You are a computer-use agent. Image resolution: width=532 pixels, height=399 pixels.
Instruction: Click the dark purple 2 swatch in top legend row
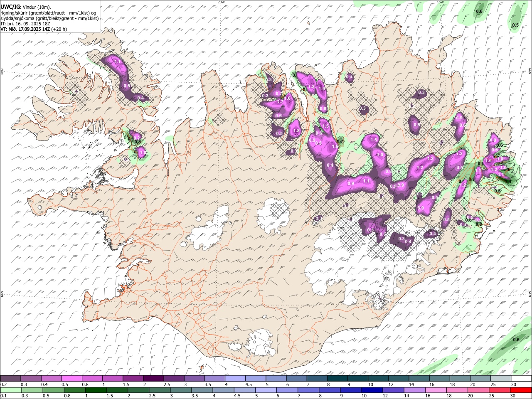pos(153,379)
